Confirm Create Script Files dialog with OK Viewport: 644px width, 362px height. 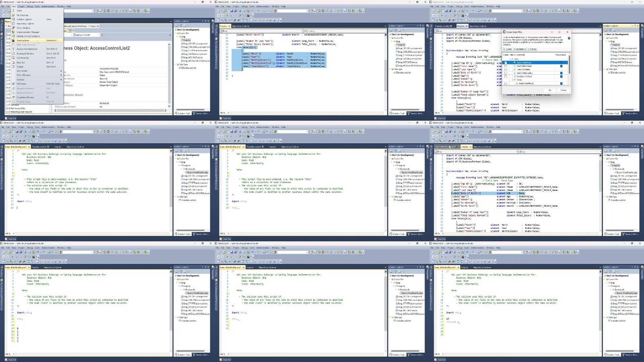pyautogui.click(x=549, y=90)
